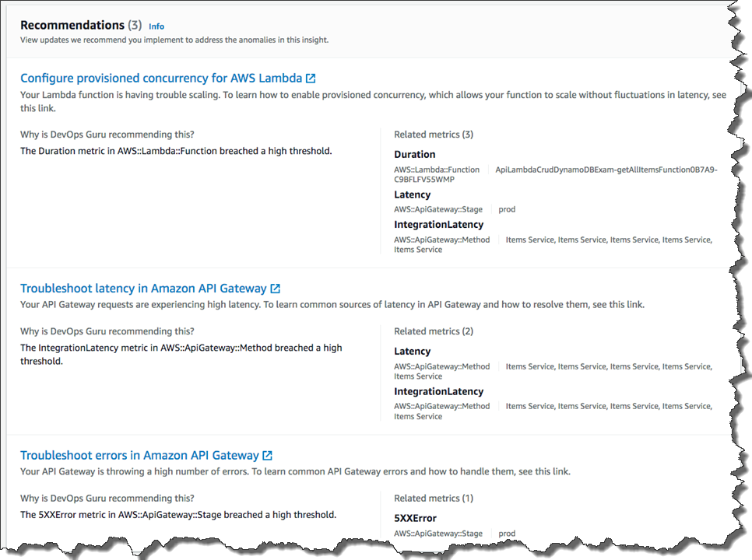The width and height of the screenshot is (752, 560).
Task: Click 'The Duration metric' breached threshold sentence
Action: 176,151
